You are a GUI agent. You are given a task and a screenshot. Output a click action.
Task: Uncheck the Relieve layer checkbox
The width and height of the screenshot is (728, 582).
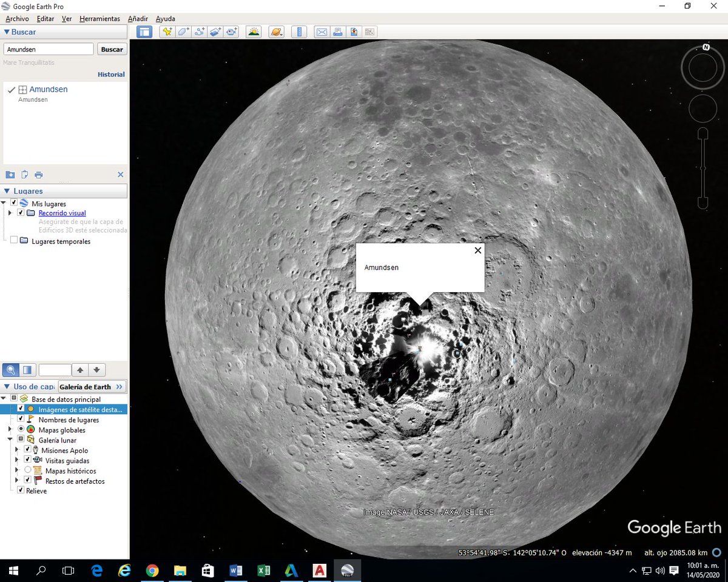click(x=21, y=490)
